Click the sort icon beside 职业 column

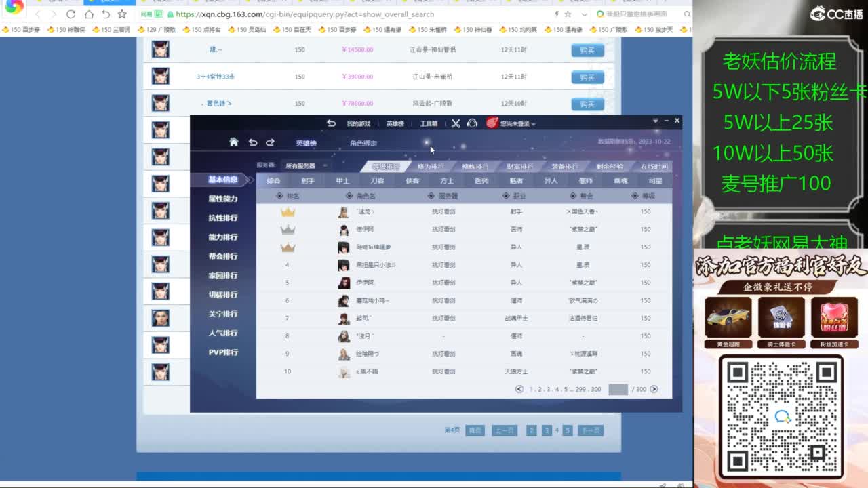506,196
